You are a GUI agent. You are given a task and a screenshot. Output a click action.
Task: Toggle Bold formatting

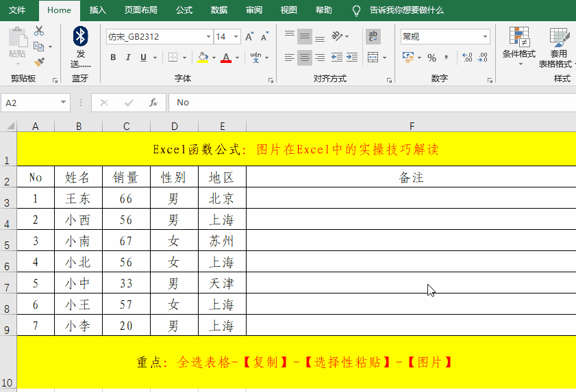(x=113, y=57)
